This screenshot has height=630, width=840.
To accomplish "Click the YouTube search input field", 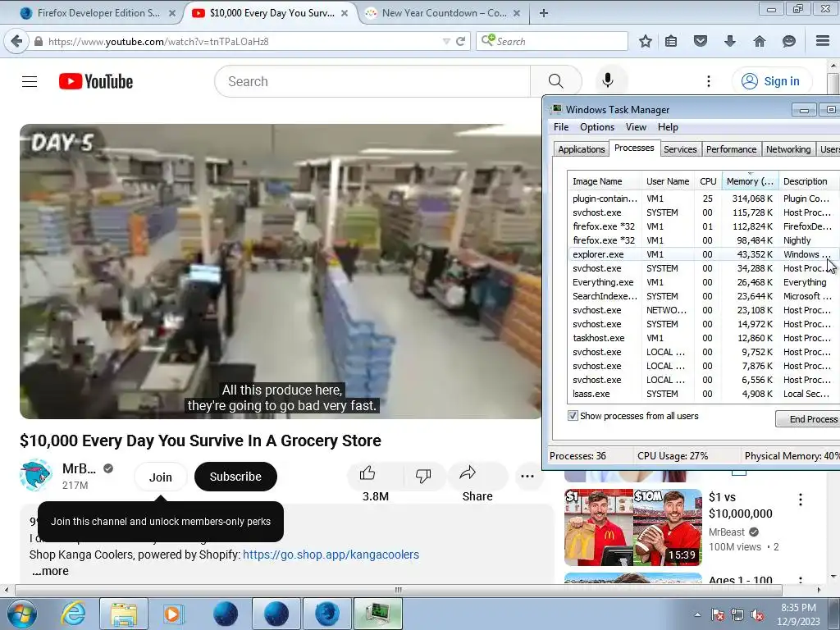I will coord(373,81).
